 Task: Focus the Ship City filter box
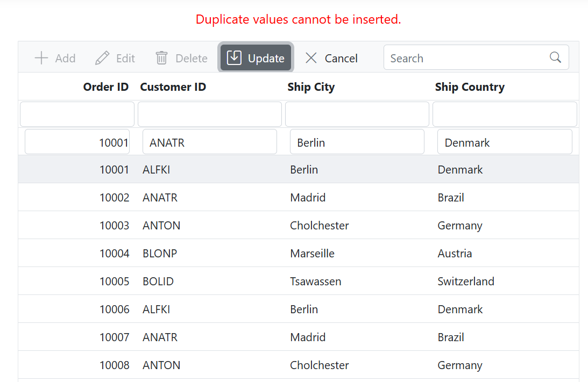pos(357,114)
